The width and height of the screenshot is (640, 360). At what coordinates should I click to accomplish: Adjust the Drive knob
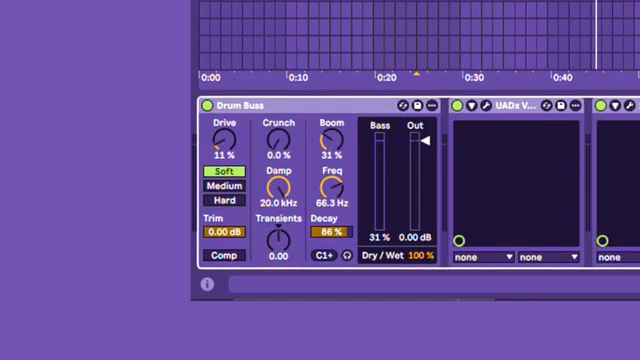click(224, 140)
